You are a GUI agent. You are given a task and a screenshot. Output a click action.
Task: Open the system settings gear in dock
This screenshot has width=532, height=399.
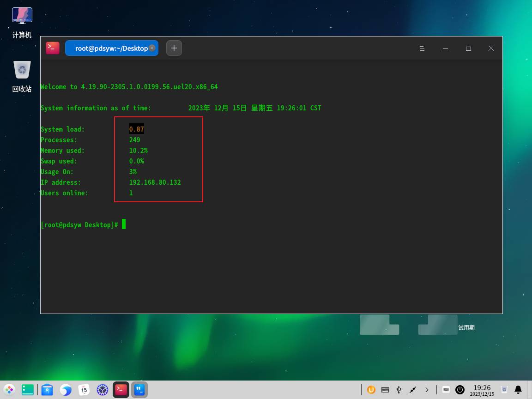[102, 390]
